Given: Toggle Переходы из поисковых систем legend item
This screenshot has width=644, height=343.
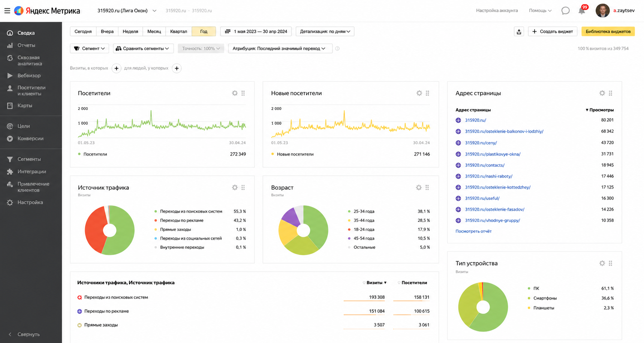Looking at the screenshot, I should [x=189, y=211].
